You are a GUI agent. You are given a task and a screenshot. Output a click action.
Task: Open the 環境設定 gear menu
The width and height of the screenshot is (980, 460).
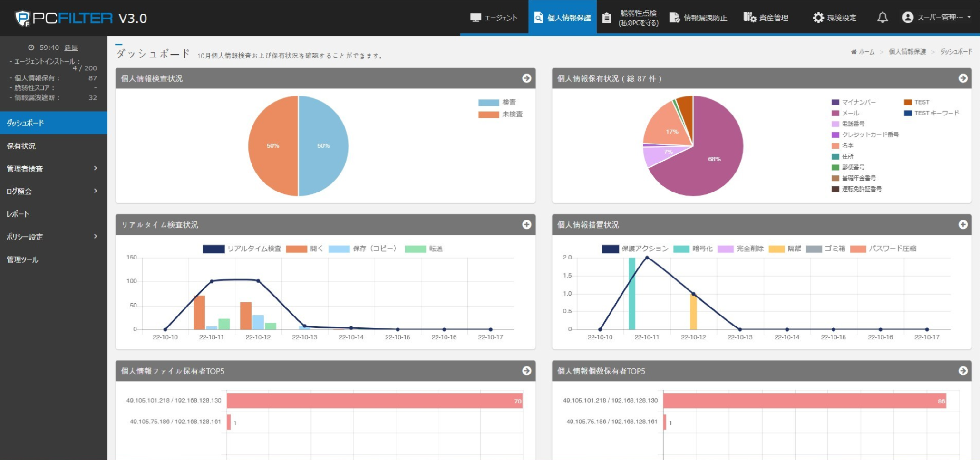coord(834,18)
